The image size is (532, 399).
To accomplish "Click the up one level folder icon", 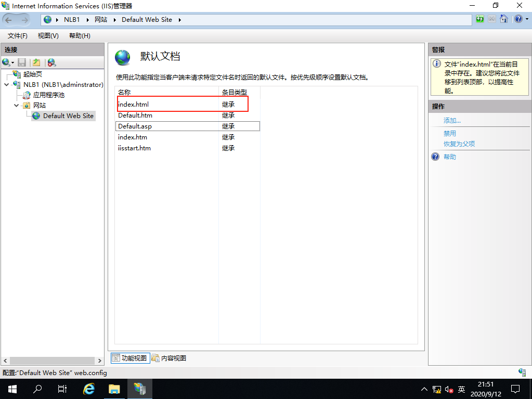I will pyautogui.click(x=36, y=62).
